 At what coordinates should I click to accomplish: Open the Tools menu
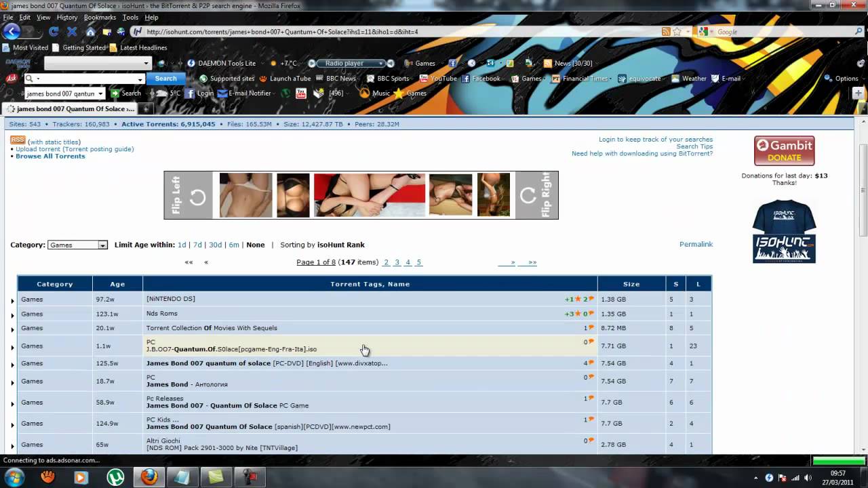(130, 17)
